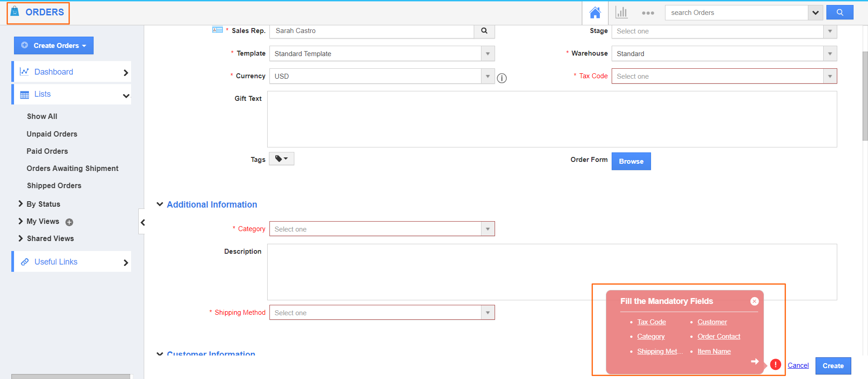The width and height of the screenshot is (868, 379).
Task: Collapse the Additional Information section
Action: (x=160, y=204)
